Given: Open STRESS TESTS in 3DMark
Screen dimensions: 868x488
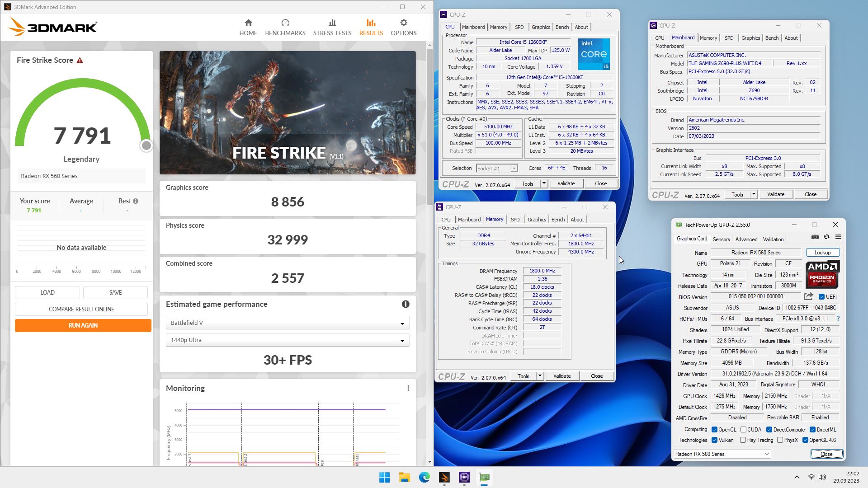Looking at the screenshot, I should click(332, 28).
